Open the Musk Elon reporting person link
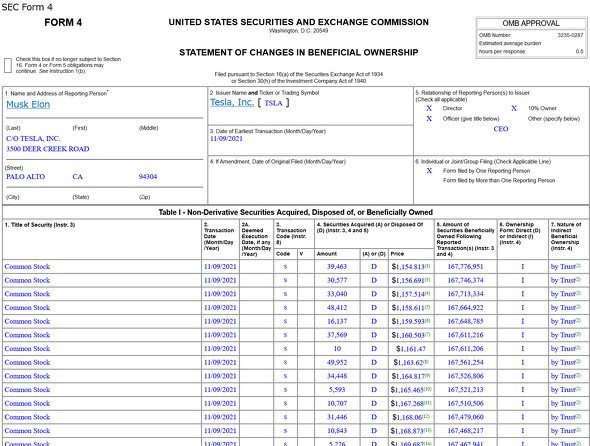The width and height of the screenshot is (590, 446). pos(28,104)
